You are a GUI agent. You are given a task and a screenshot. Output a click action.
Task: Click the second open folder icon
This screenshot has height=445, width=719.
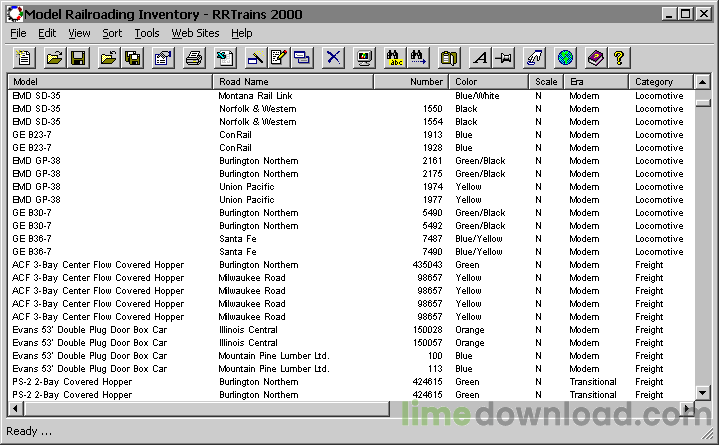(109, 58)
